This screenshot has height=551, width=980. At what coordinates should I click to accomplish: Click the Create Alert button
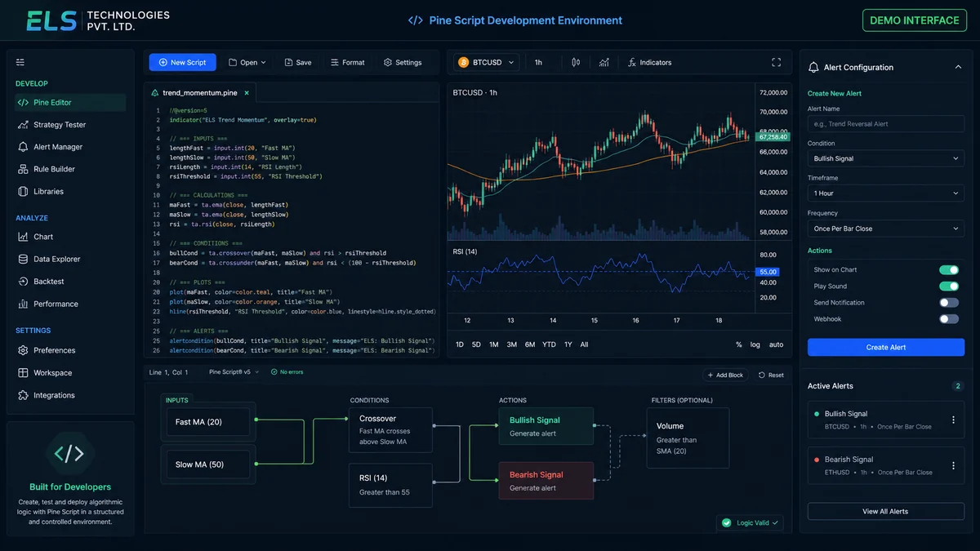(x=886, y=347)
